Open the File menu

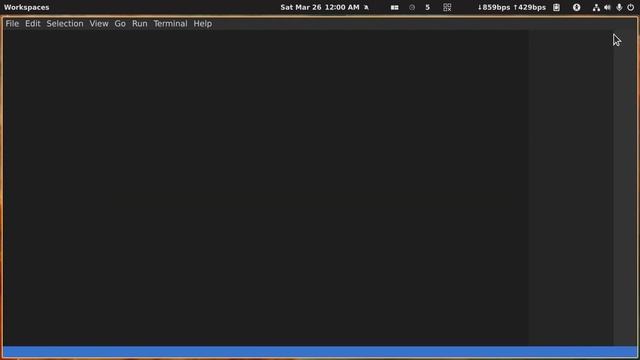pyautogui.click(x=12, y=24)
